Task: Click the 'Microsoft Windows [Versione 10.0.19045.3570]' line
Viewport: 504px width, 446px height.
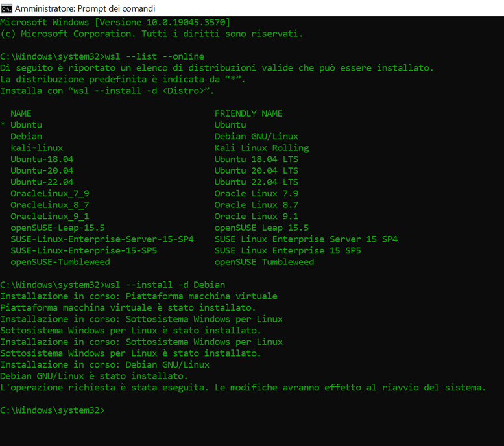Action: point(115,23)
